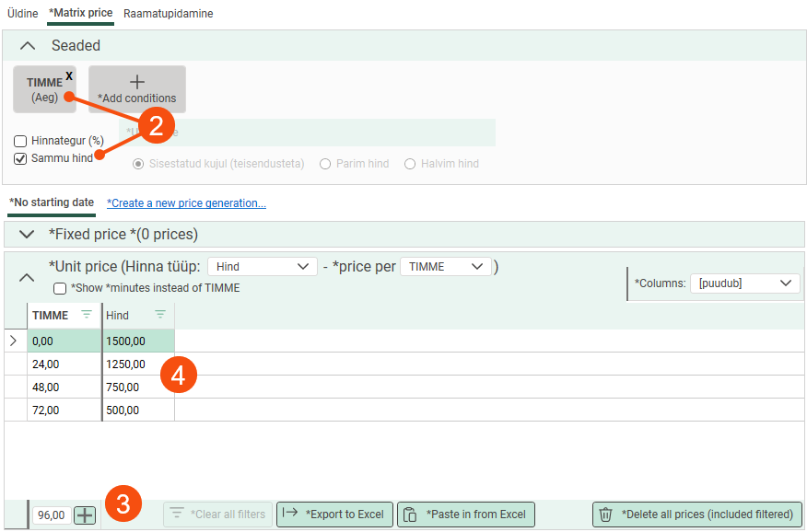Add new row with the plus button
Viewport: 807px width, 532px height.
tap(85, 515)
